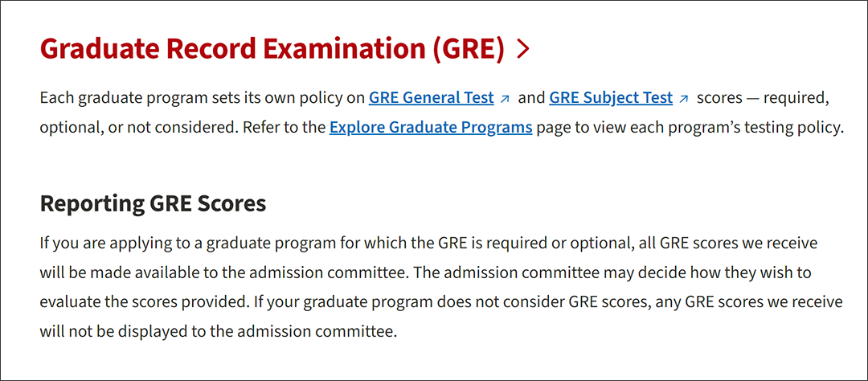This screenshot has width=868, height=381.
Task: Follow the GRE Subject Test link
Action: pos(611,98)
